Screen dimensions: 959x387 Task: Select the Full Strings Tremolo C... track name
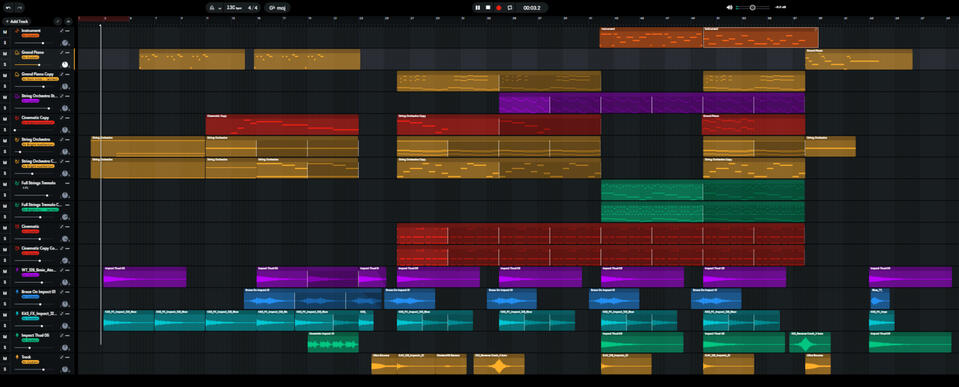click(42, 205)
